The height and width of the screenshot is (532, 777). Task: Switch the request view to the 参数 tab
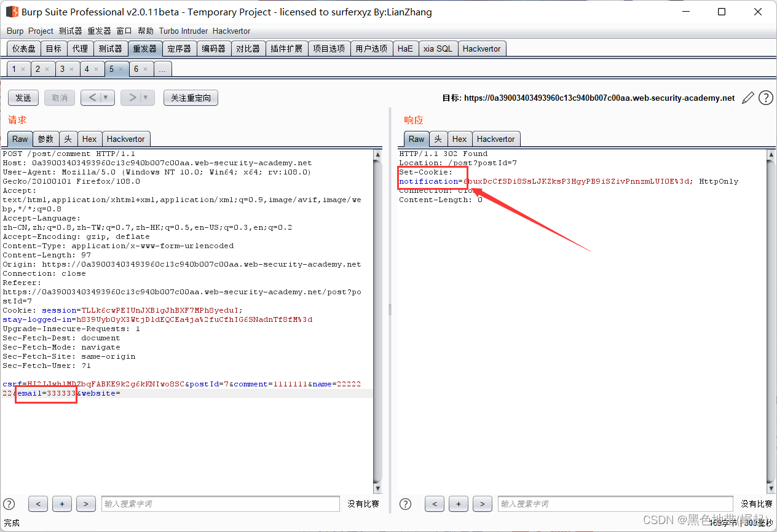45,139
